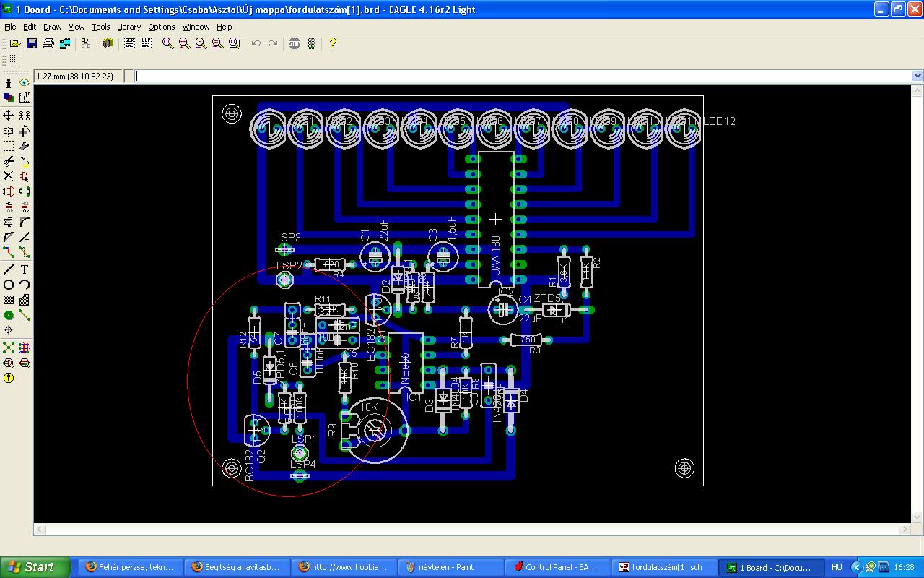The width and height of the screenshot is (924, 578).
Task: Open the Display layers tool
Action: coord(9,98)
